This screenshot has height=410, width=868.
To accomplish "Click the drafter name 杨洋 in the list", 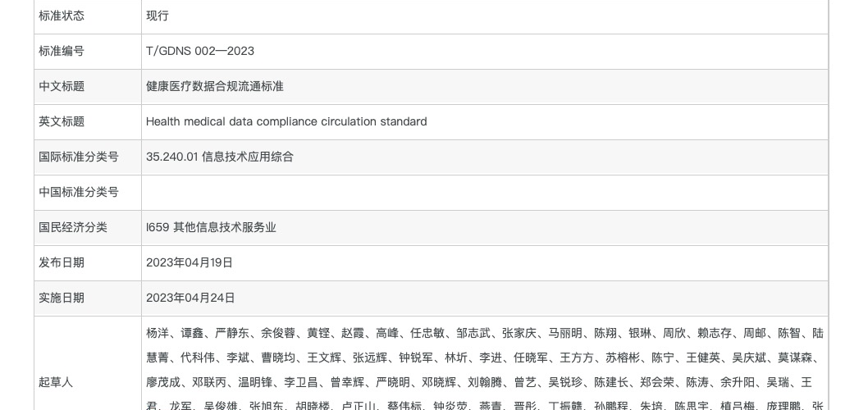I will tap(158, 333).
